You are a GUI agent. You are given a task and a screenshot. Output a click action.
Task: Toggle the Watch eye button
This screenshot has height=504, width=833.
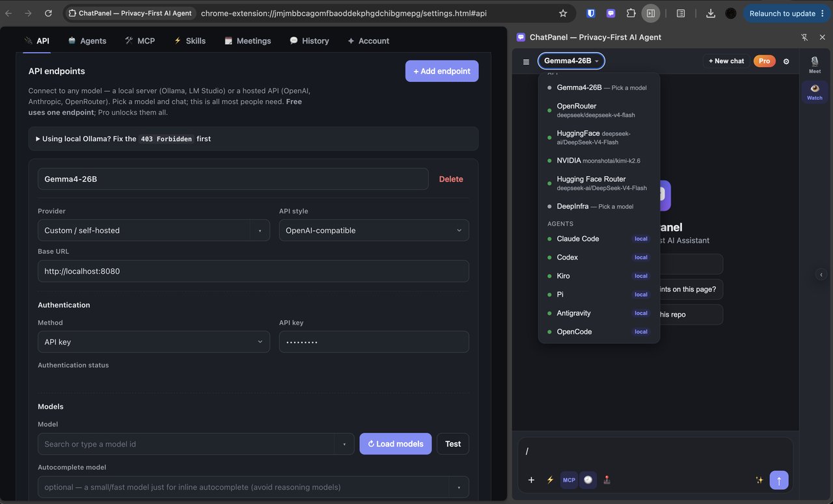tap(815, 91)
